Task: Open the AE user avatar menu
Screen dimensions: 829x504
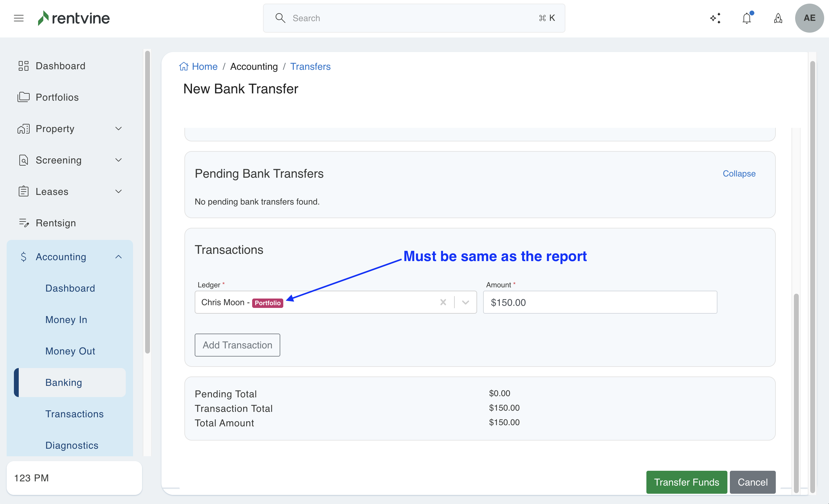Action: (809, 18)
